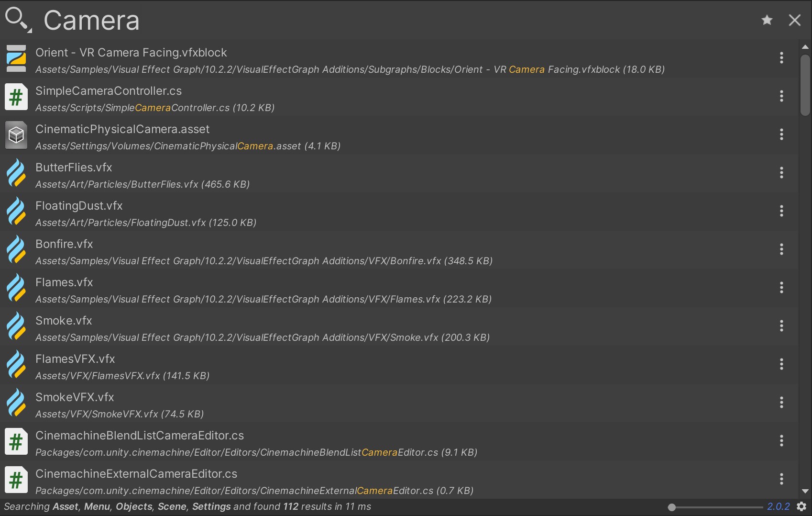Click the scroll down arrow
The width and height of the screenshot is (812, 516).
pyautogui.click(x=805, y=491)
